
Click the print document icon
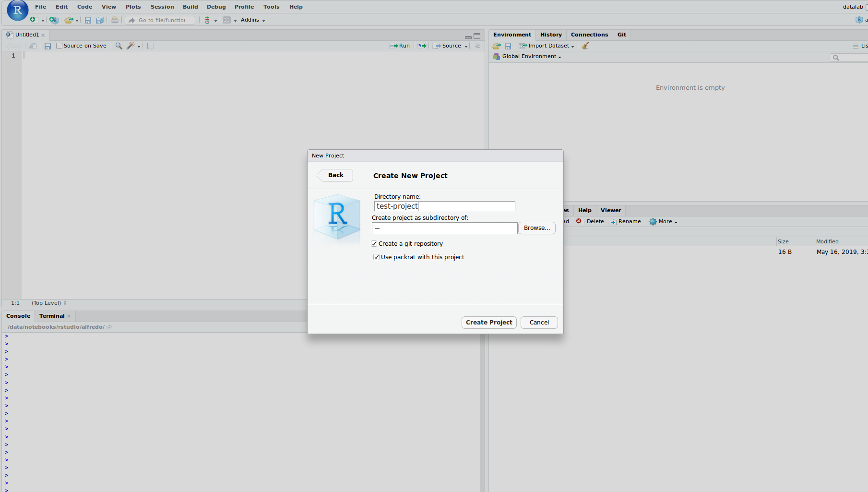coord(114,20)
